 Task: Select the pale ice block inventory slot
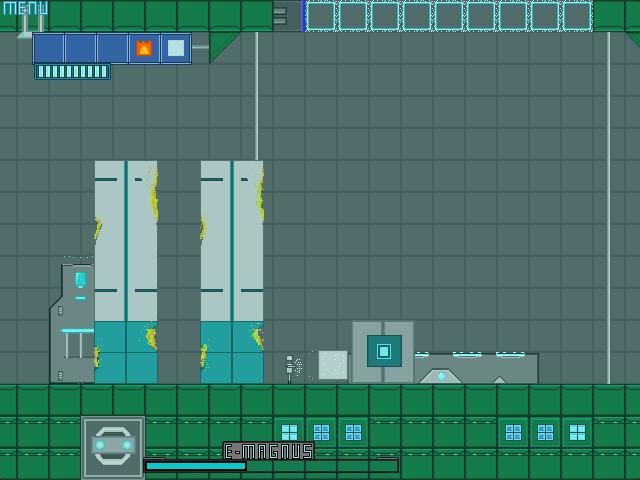[176, 48]
